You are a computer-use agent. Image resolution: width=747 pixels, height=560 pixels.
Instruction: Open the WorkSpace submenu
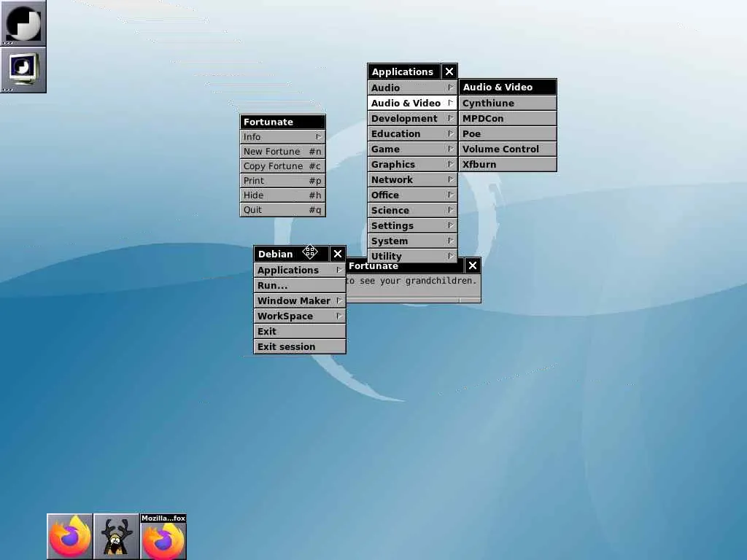tap(300, 316)
